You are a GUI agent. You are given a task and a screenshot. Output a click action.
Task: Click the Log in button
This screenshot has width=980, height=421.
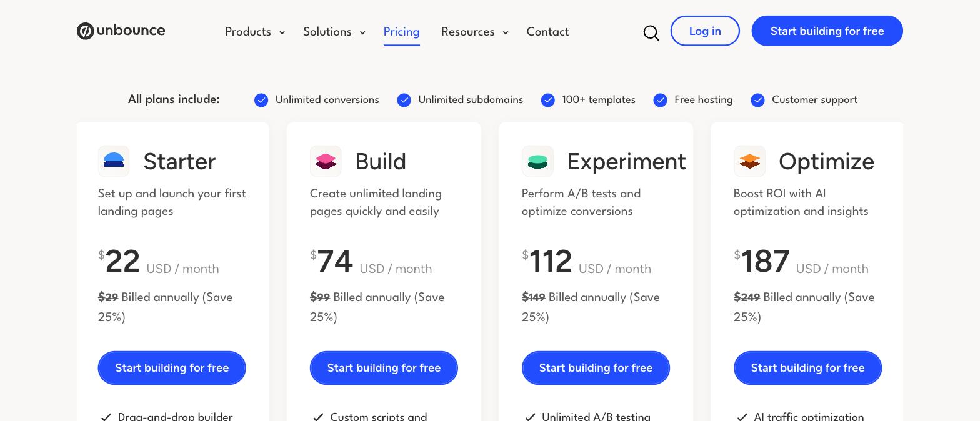705,31
